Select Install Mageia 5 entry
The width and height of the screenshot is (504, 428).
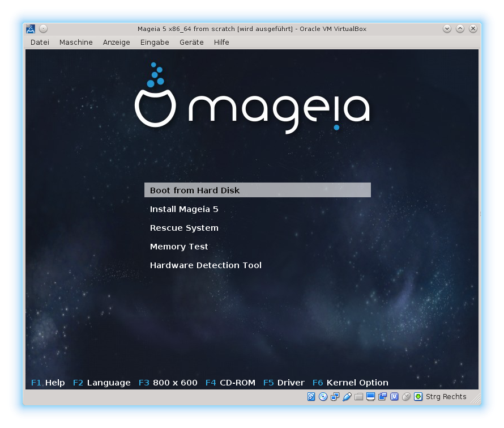(x=184, y=209)
